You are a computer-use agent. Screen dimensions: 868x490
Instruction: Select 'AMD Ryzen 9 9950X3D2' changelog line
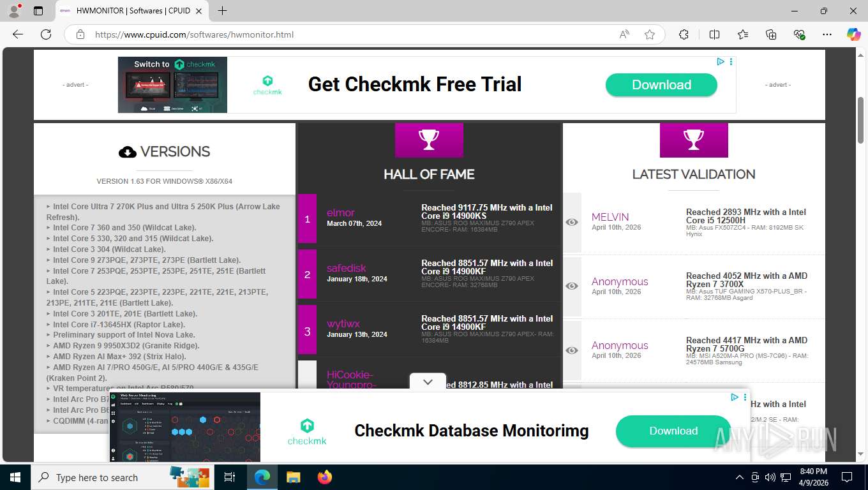(x=126, y=346)
